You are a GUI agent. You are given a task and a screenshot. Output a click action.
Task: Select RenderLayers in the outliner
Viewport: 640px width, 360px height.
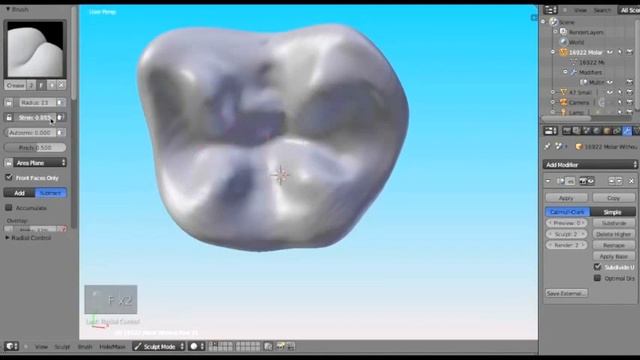click(x=586, y=32)
